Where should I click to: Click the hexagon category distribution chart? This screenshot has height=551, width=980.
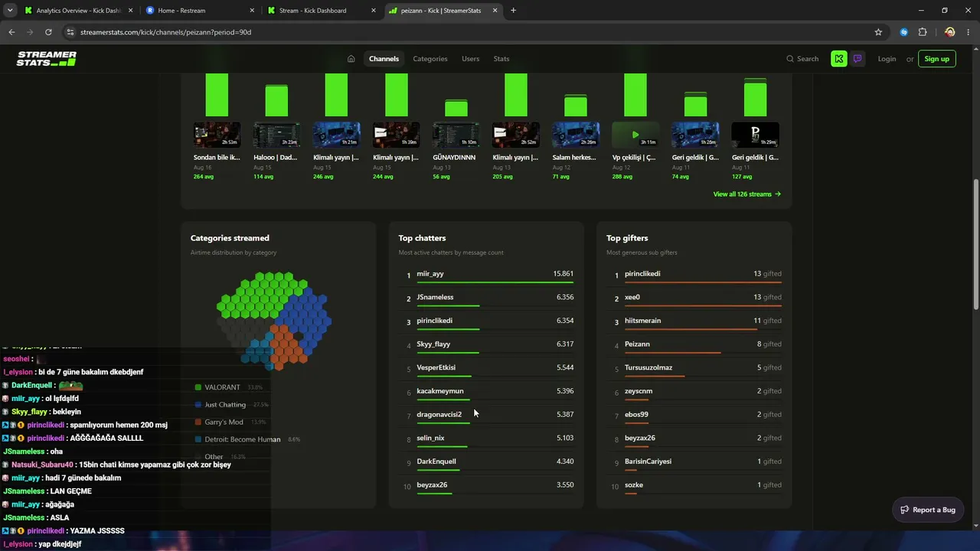pyautogui.click(x=274, y=320)
